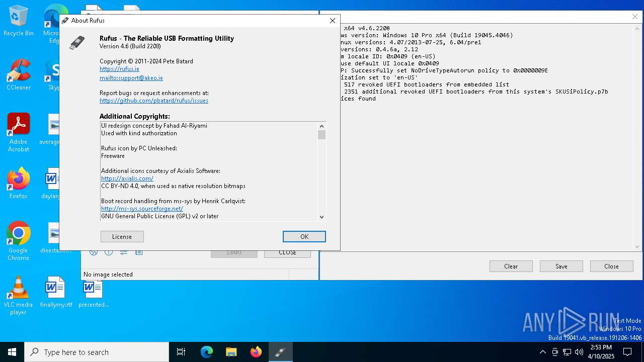644x362 pixels.
Task: Close the log window with X
Action: (x=635, y=17)
